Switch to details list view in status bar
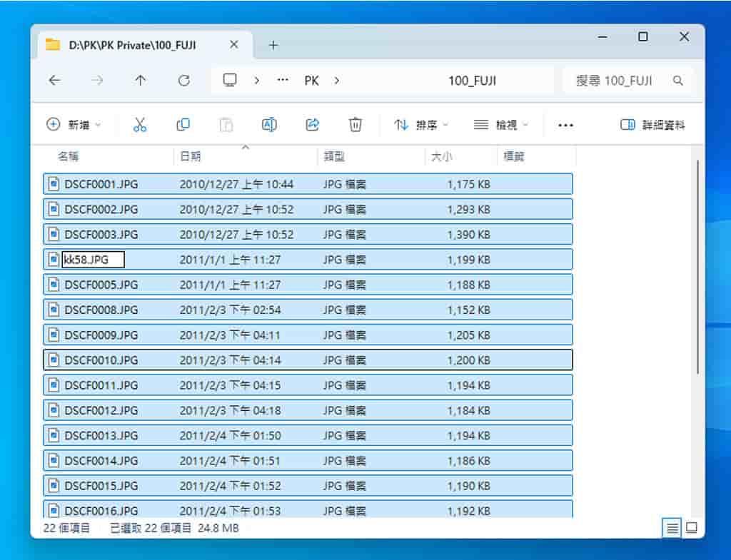 [x=672, y=528]
